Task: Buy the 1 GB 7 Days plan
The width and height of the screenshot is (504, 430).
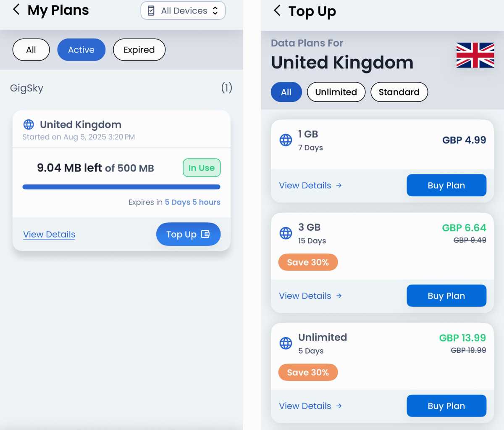Action: (446, 185)
